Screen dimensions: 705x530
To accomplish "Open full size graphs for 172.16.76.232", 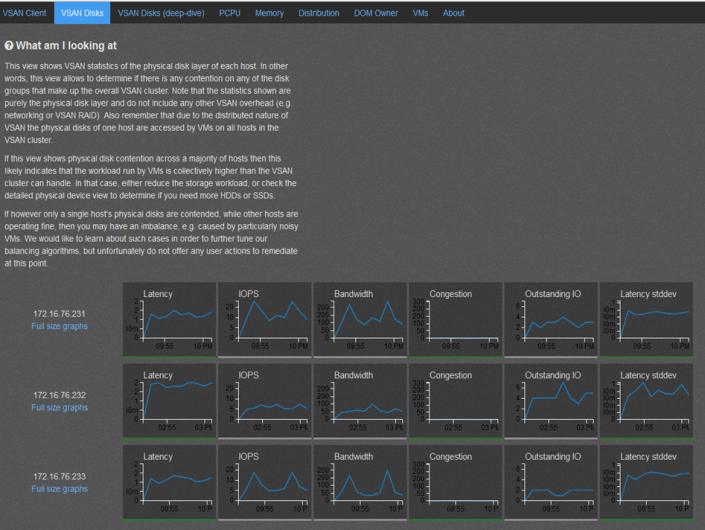I will tap(59, 408).
